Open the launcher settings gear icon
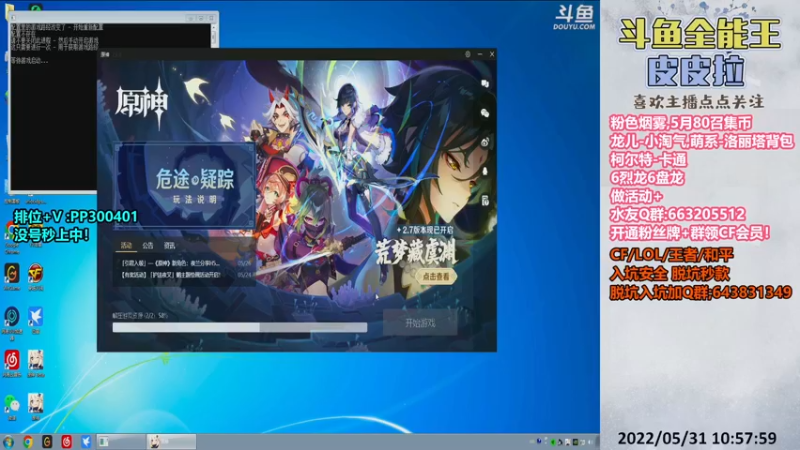The height and width of the screenshot is (450, 800). (468, 54)
